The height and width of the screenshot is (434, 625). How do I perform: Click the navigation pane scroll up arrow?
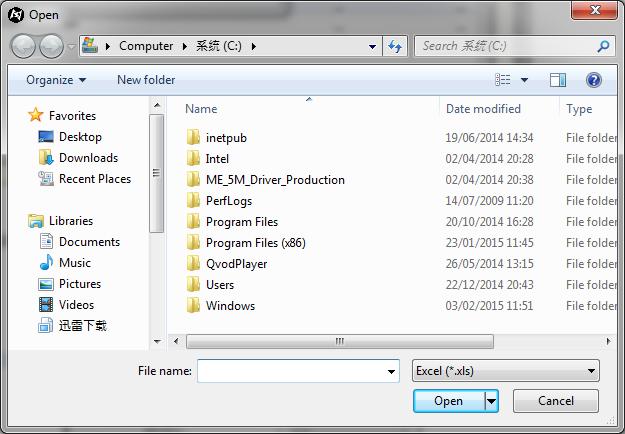pyautogui.click(x=157, y=105)
